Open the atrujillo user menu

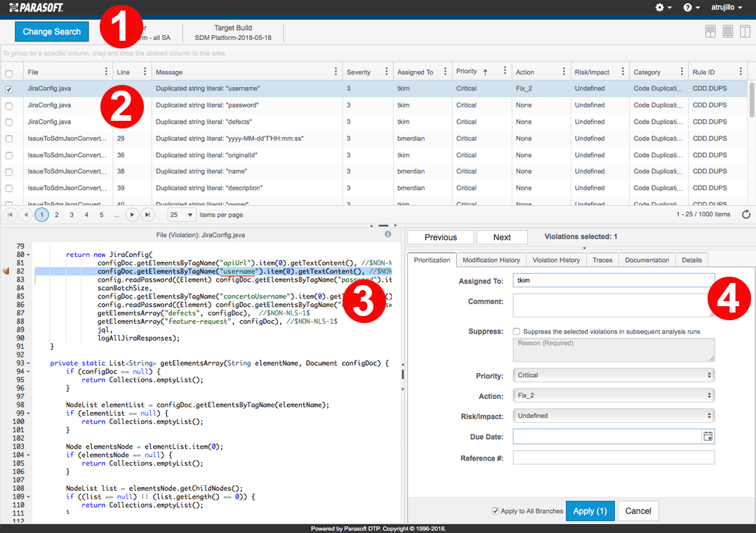(727, 7)
